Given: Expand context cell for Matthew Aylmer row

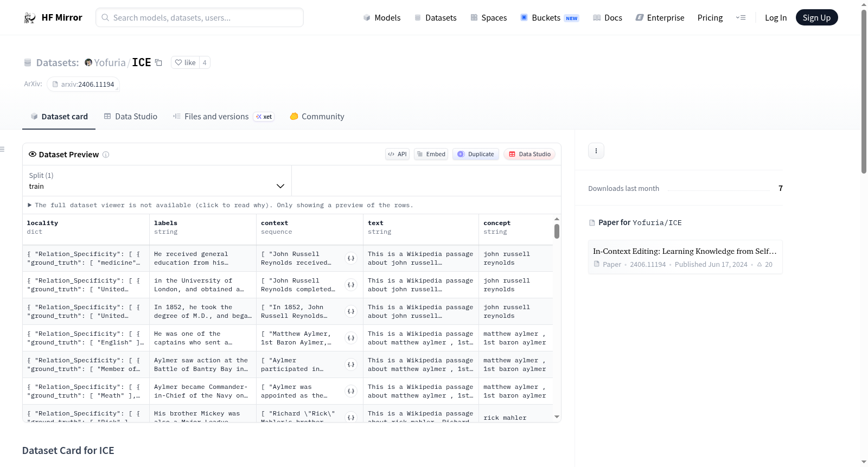Looking at the screenshot, I should (x=351, y=338).
